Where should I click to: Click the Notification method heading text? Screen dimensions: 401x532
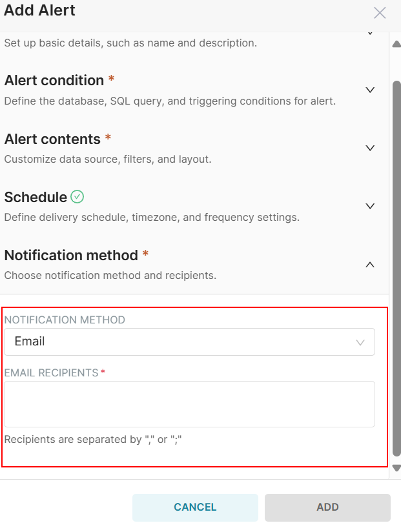click(71, 255)
